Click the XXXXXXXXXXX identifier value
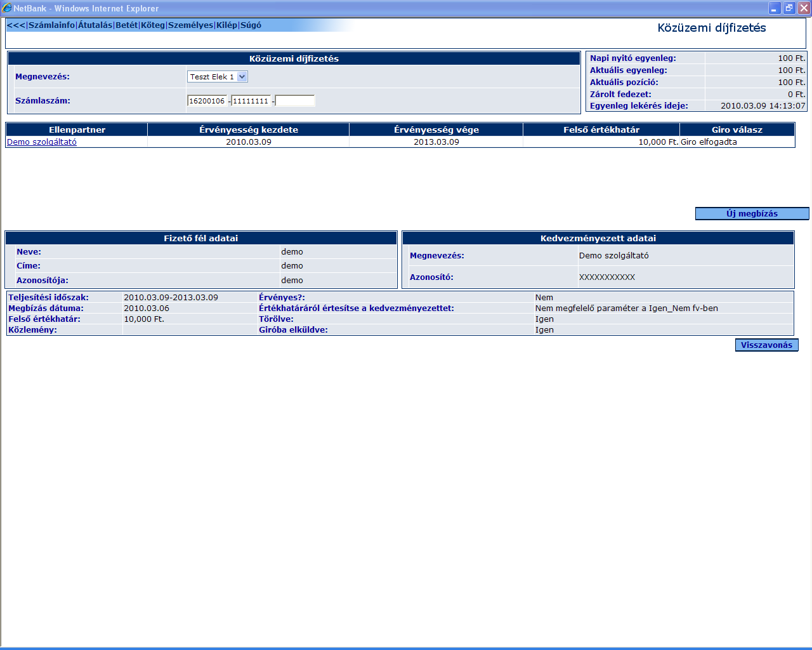The height and width of the screenshot is (650, 812). point(607,277)
